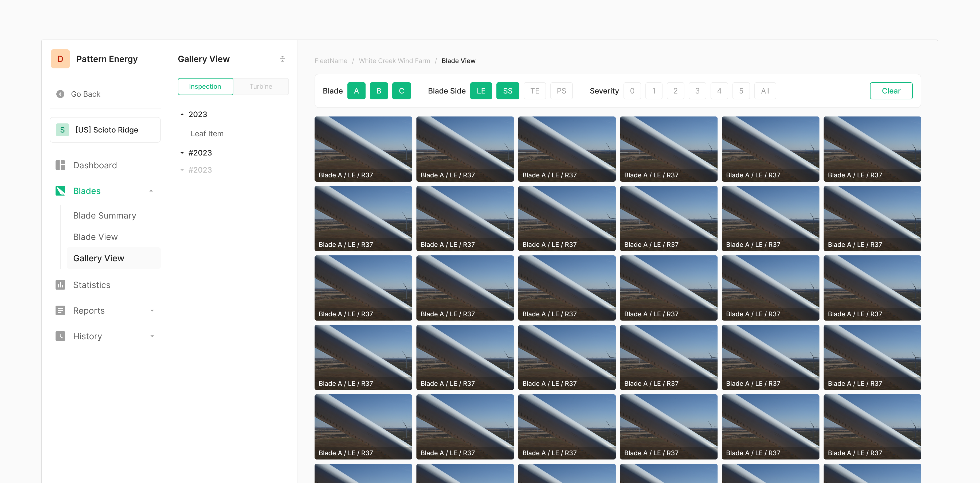Enable the TE blade side filter

pyautogui.click(x=535, y=91)
